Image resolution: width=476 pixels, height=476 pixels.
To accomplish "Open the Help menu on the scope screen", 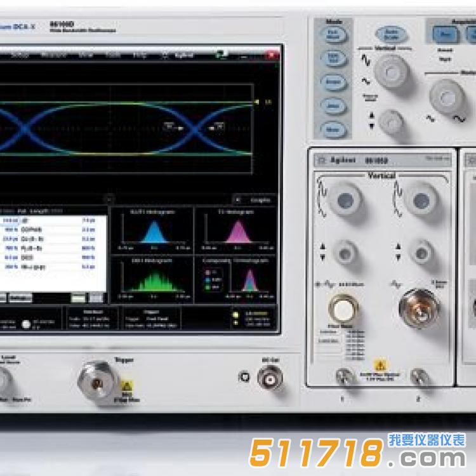I will (x=140, y=55).
